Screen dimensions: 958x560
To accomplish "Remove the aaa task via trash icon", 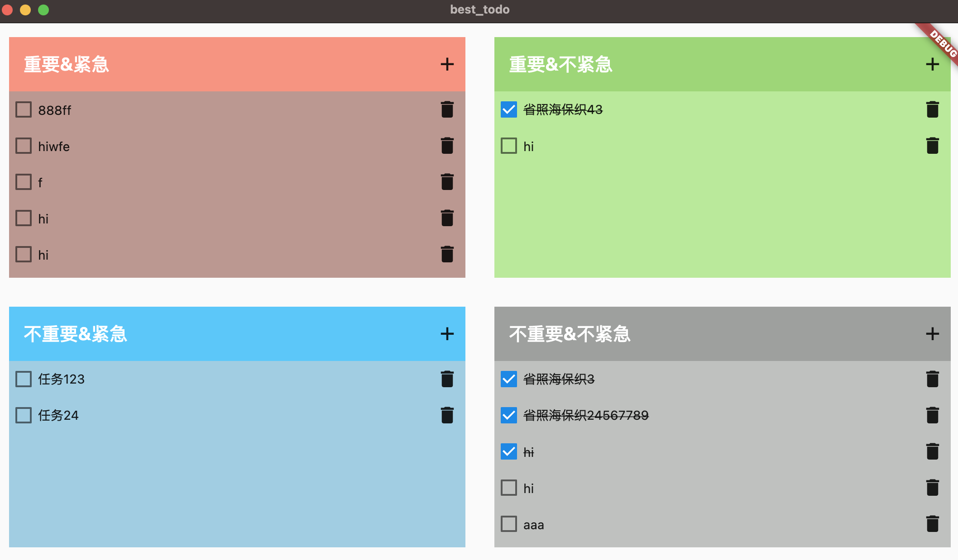I will coord(932,524).
